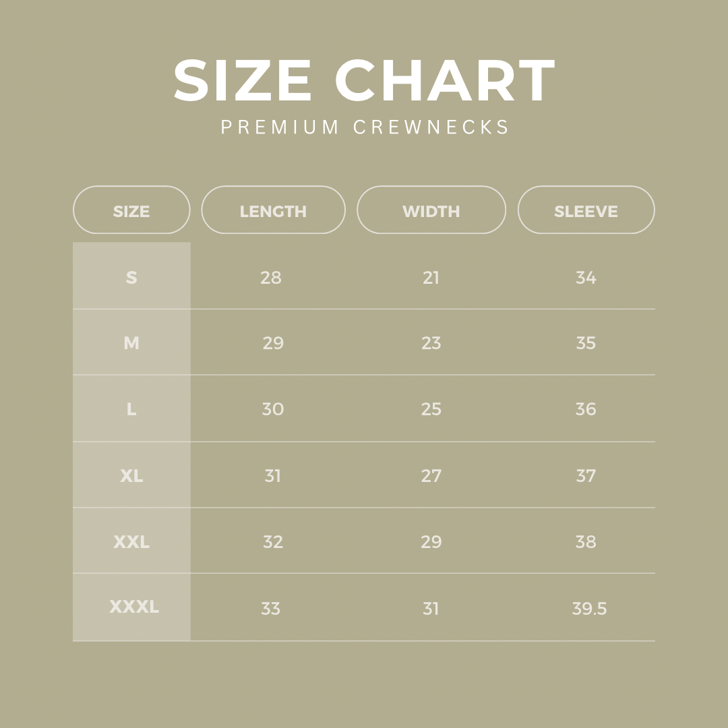Click the sleeve value 34 for S
This screenshot has height=728, width=728.
586,277
